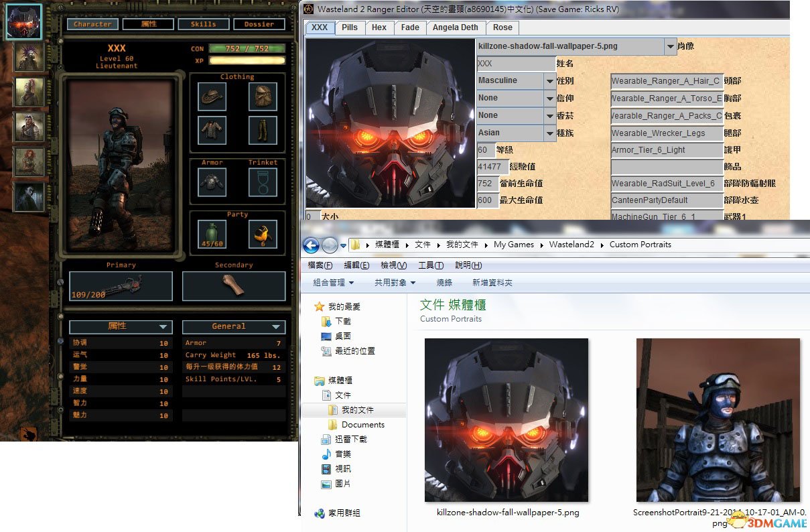Click the jacket clothing slot
The image size is (810, 532).
pos(212,129)
